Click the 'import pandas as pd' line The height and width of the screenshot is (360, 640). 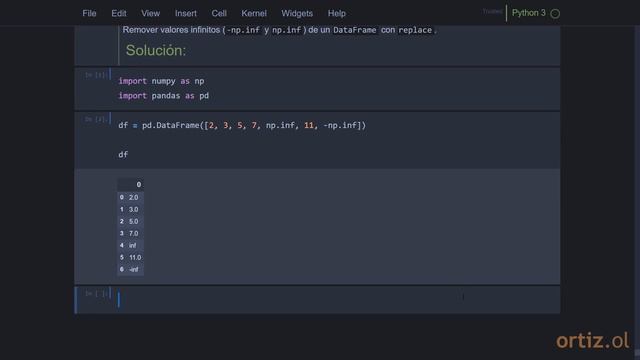[x=163, y=96]
